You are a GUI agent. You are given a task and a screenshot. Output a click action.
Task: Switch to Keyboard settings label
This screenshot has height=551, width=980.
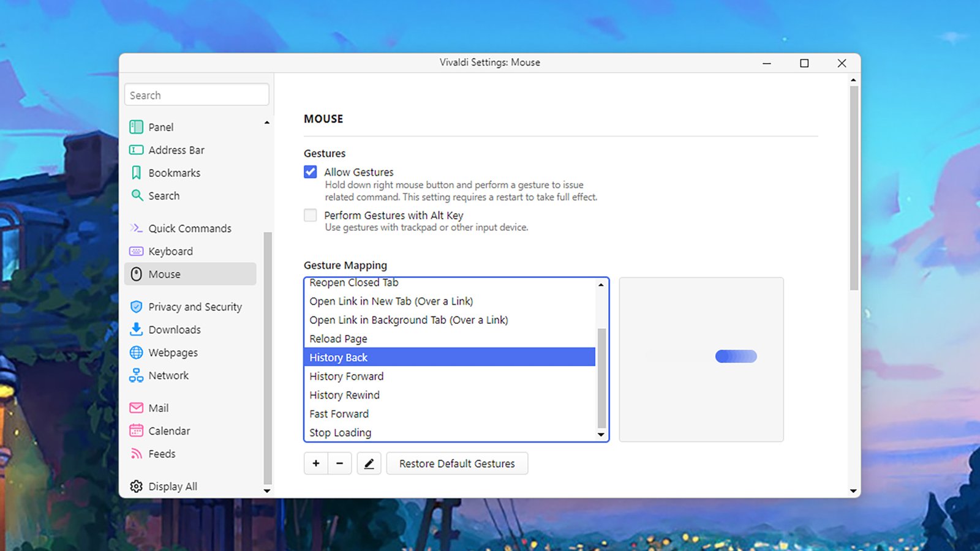(x=170, y=251)
